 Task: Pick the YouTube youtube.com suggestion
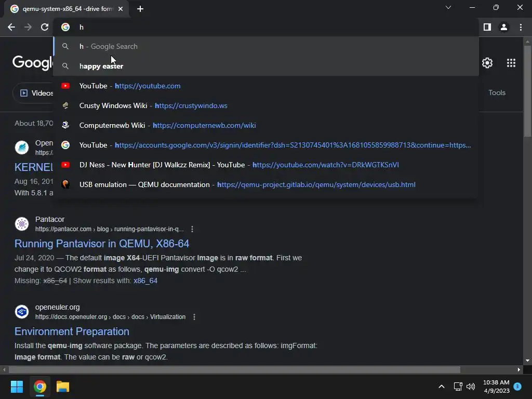point(266,86)
